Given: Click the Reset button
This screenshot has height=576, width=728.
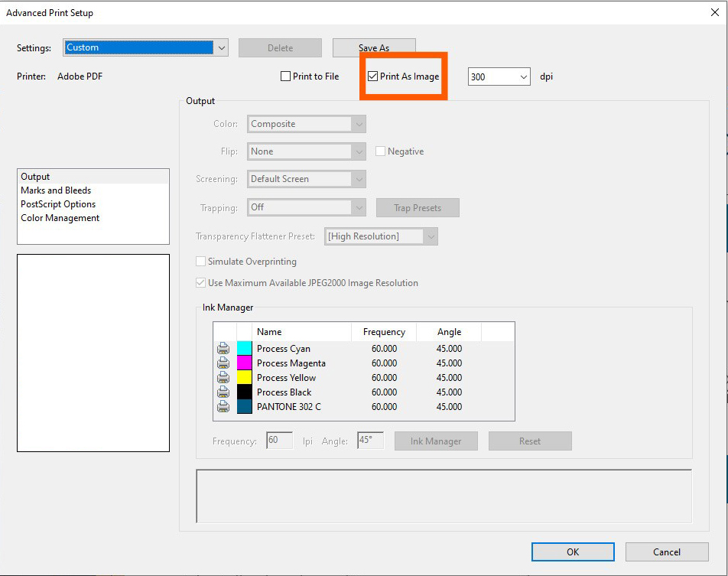Looking at the screenshot, I should point(530,441).
